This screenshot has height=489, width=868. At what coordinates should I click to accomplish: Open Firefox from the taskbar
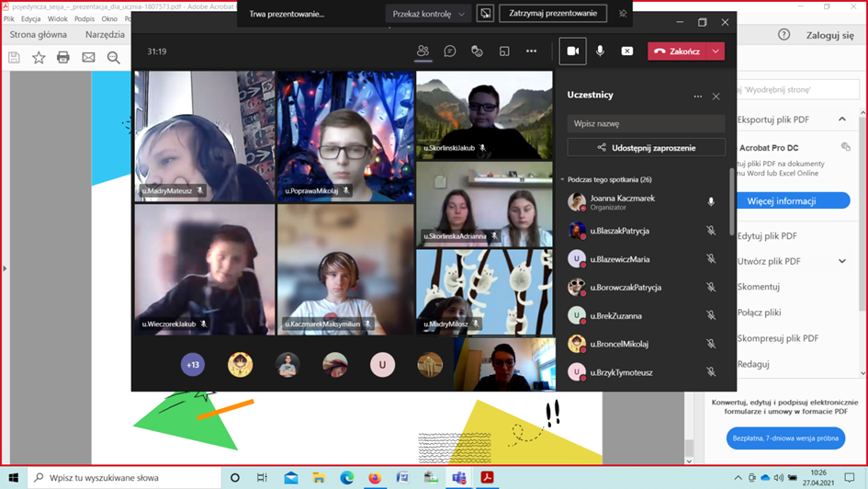[375, 477]
